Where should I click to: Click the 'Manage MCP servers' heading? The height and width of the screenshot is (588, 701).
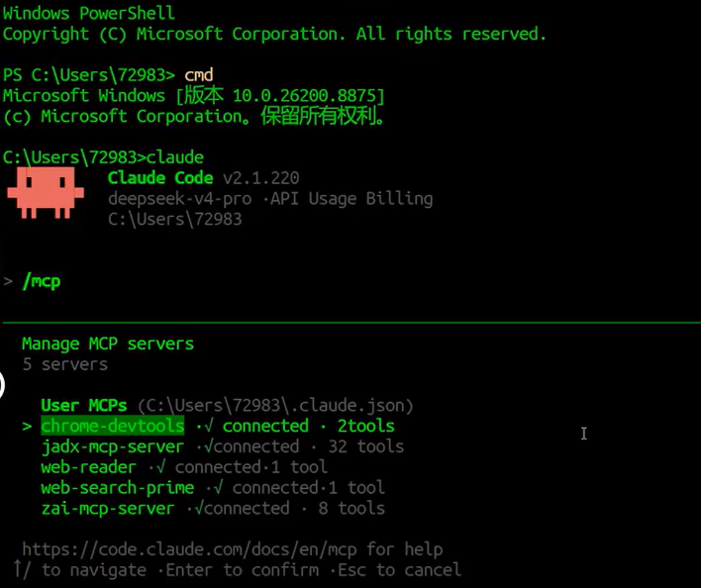click(x=108, y=343)
